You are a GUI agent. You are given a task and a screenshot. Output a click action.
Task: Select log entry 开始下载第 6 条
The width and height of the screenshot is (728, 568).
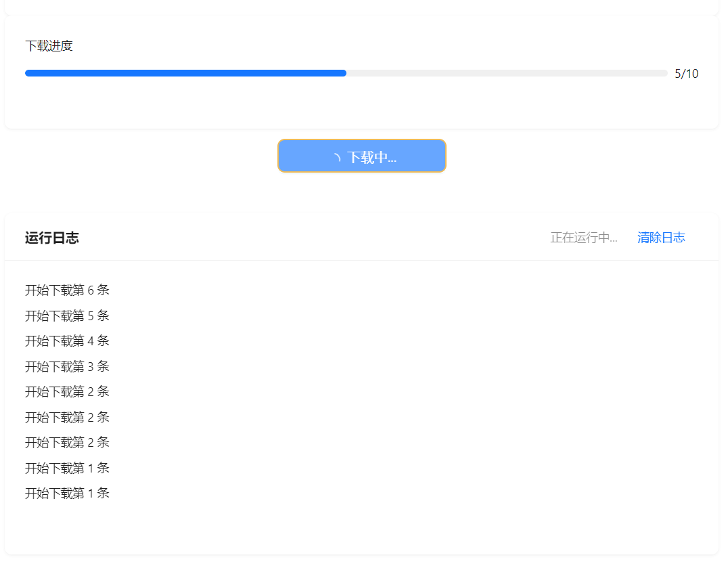pos(67,290)
